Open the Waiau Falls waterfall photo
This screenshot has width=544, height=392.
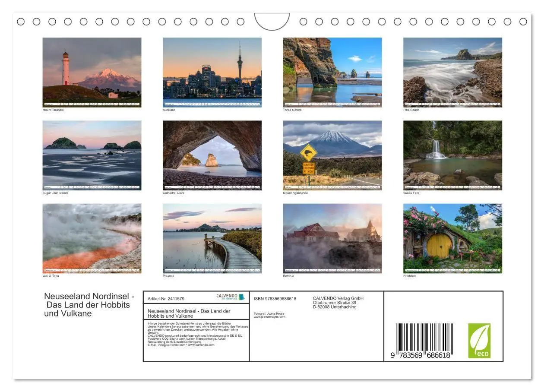coord(452,155)
